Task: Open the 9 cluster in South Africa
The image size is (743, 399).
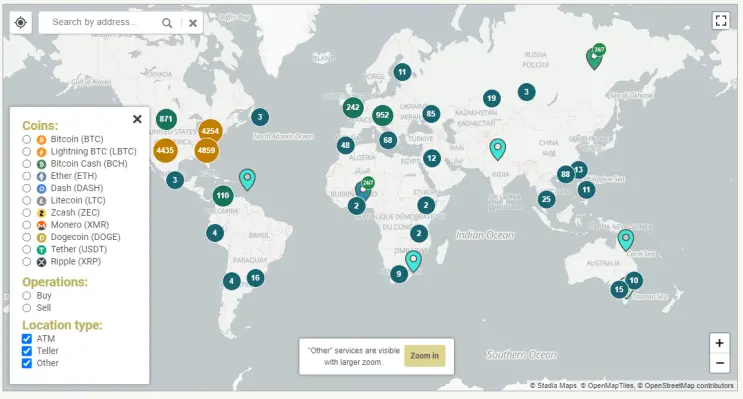Action: (399, 274)
